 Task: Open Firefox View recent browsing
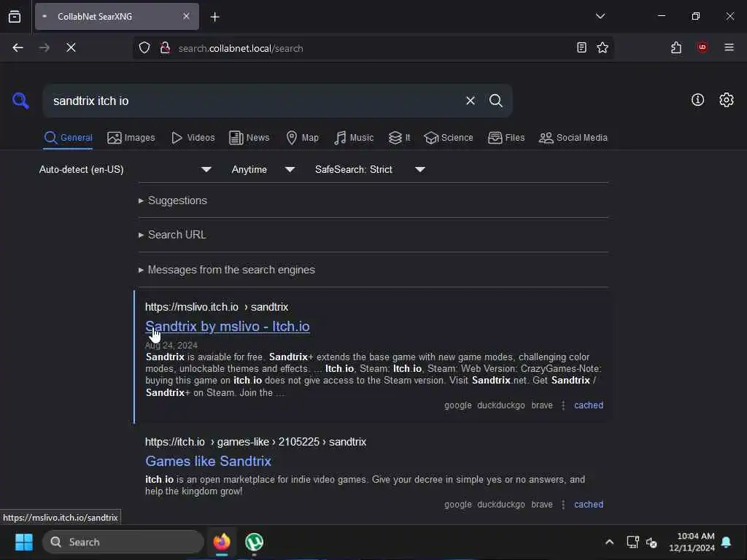15,17
